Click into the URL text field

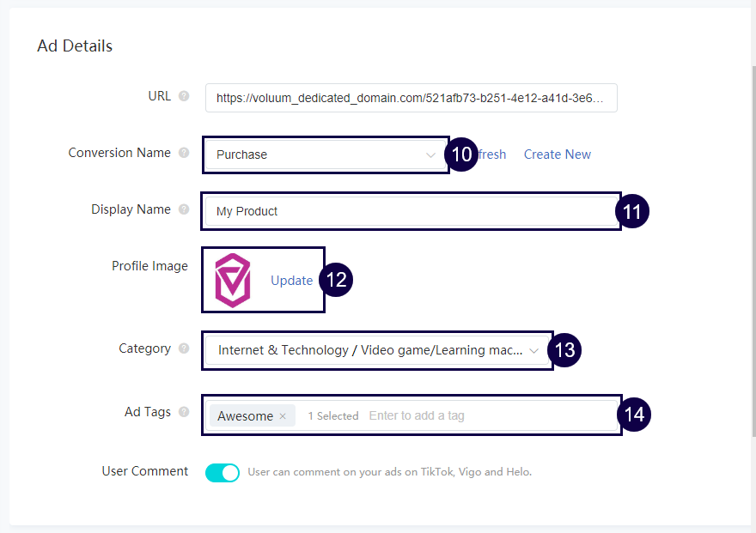(411, 98)
